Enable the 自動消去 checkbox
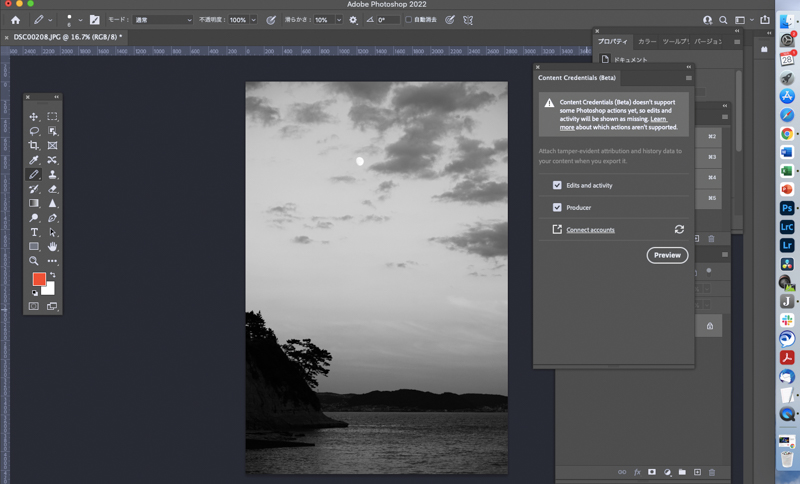Screen dimensions: 800x484 click(408, 19)
